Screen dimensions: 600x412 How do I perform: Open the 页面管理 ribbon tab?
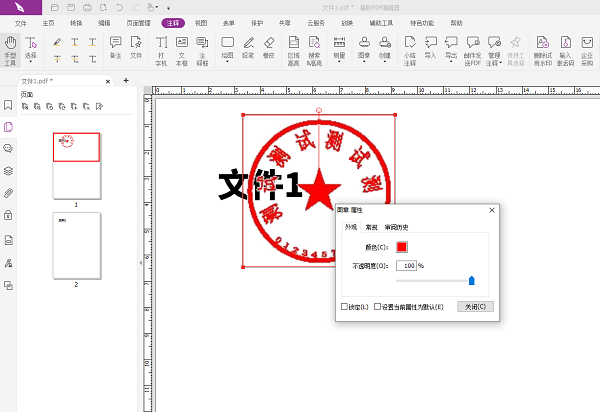pos(137,21)
